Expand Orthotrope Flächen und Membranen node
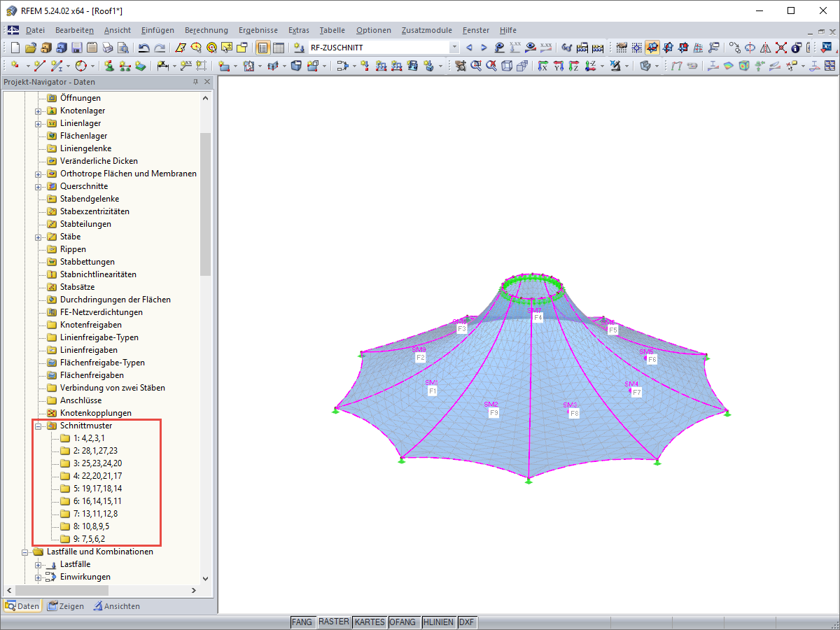Image resolution: width=840 pixels, height=630 pixels. tap(38, 174)
